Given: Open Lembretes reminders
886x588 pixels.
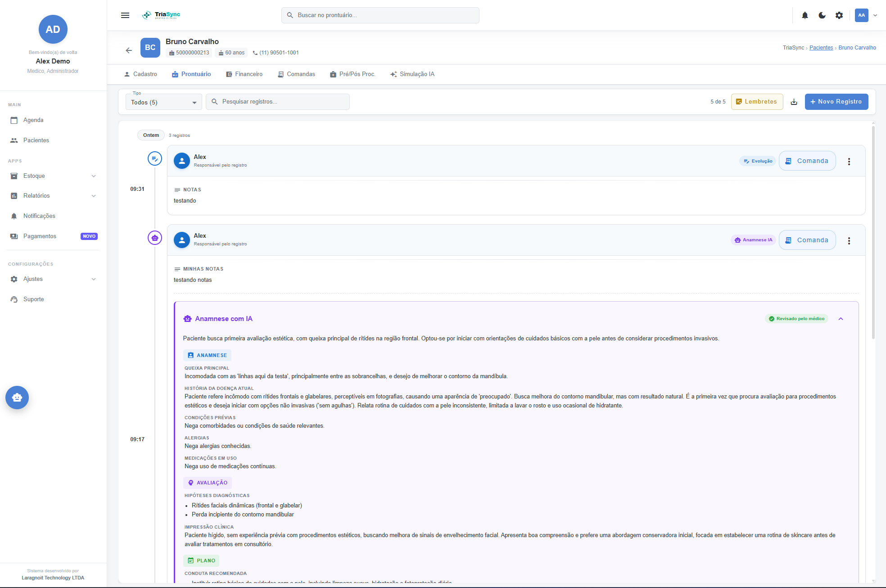Looking at the screenshot, I should 757,102.
